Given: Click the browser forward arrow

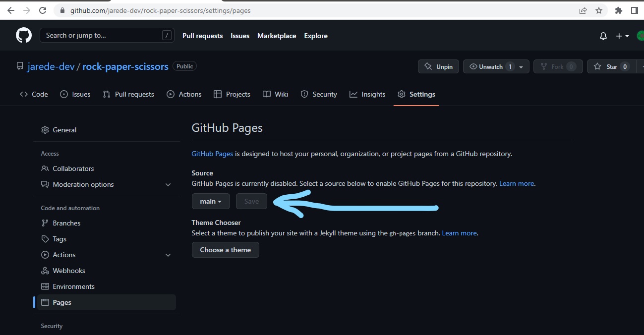Looking at the screenshot, I should click(26, 10).
